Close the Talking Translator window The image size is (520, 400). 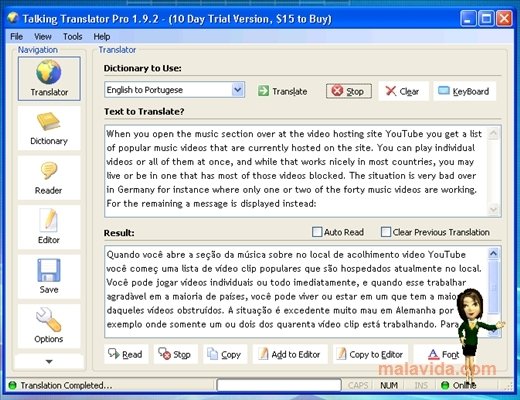coord(504,18)
